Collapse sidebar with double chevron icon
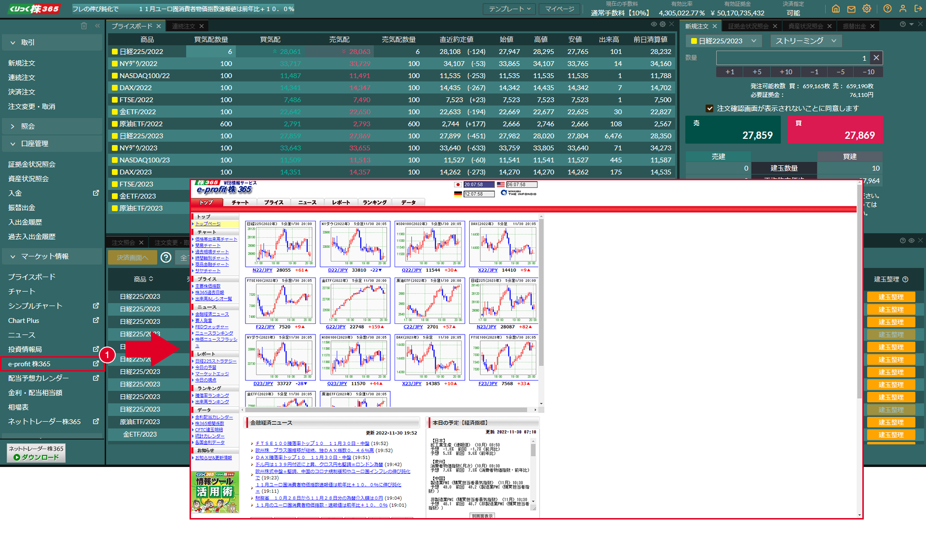 click(97, 26)
